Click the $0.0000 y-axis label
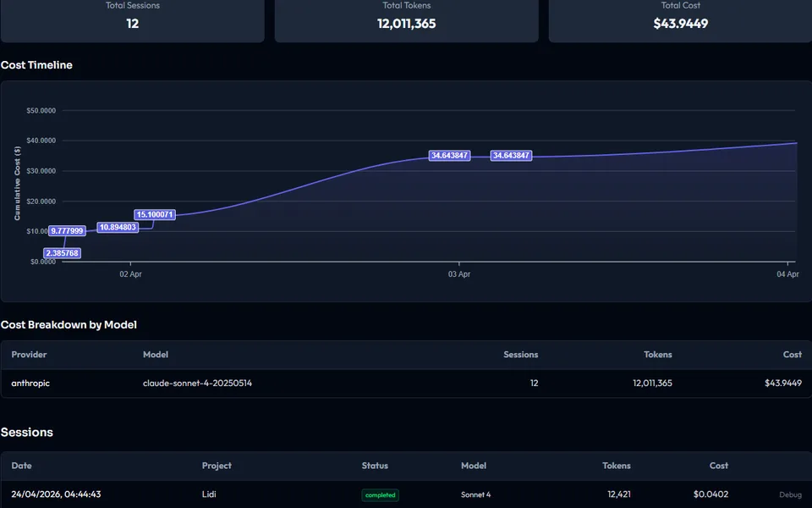This screenshot has height=508, width=812. tap(43, 262)
